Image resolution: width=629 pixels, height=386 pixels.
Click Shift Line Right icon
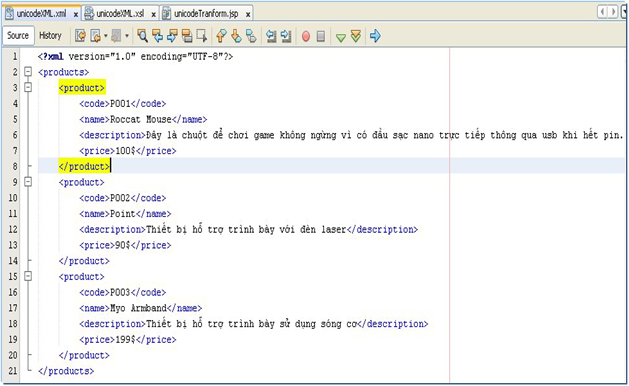click(286, 36)
